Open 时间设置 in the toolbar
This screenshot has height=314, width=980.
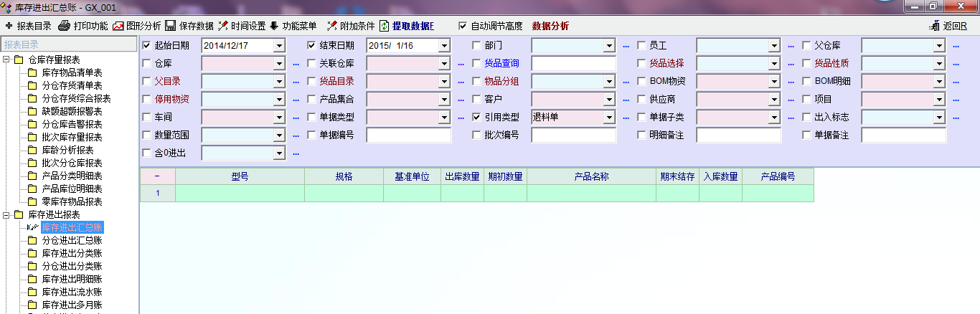coord(223,26)
